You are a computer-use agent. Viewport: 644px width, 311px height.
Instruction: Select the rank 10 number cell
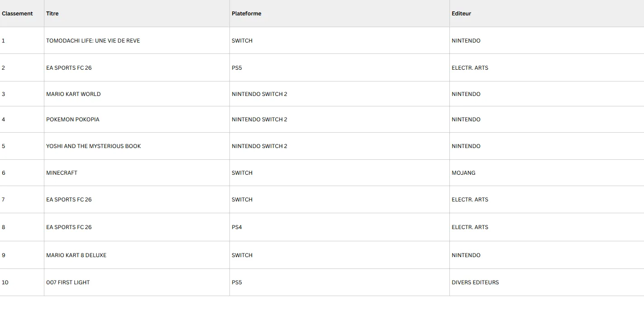coord(22,282)
